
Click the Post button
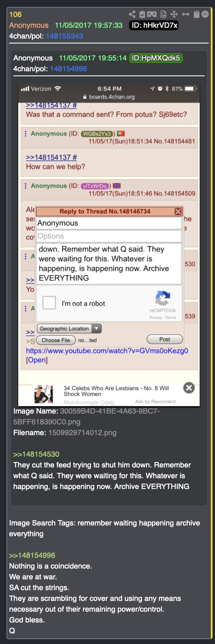[165, 339]
